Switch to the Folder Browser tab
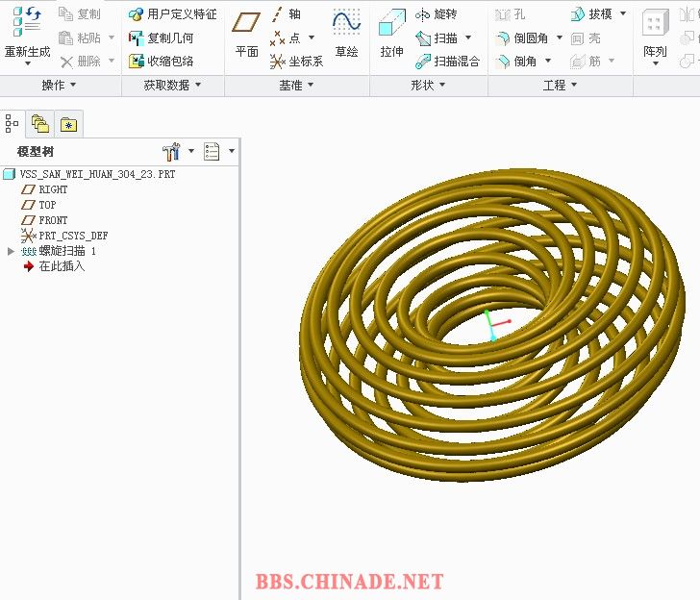The width and height of the screenshot is (700, 600). click(39, 124)
